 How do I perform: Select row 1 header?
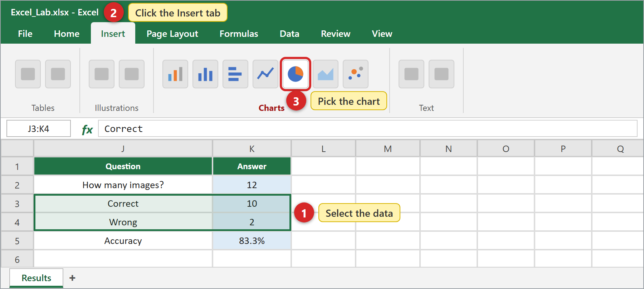click(x=17, y=166)
